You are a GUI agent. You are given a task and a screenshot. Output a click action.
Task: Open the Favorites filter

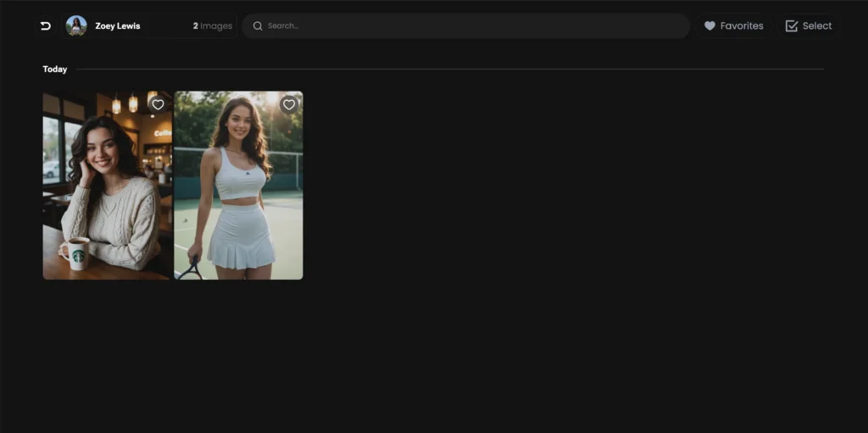pos(733,26)
